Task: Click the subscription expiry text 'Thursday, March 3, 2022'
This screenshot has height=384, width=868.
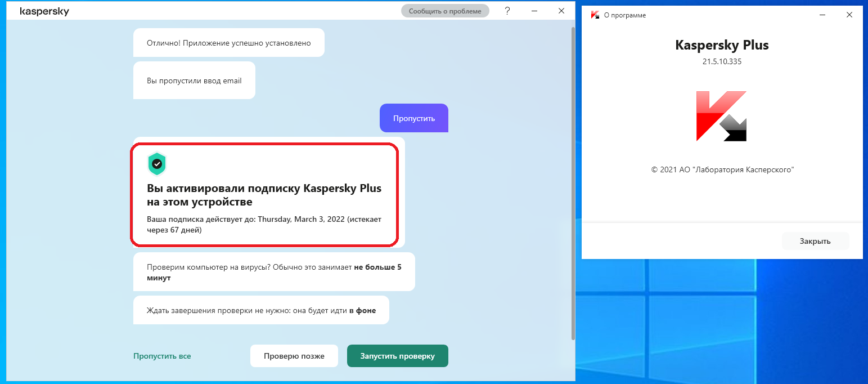Action: coord(301,219)
